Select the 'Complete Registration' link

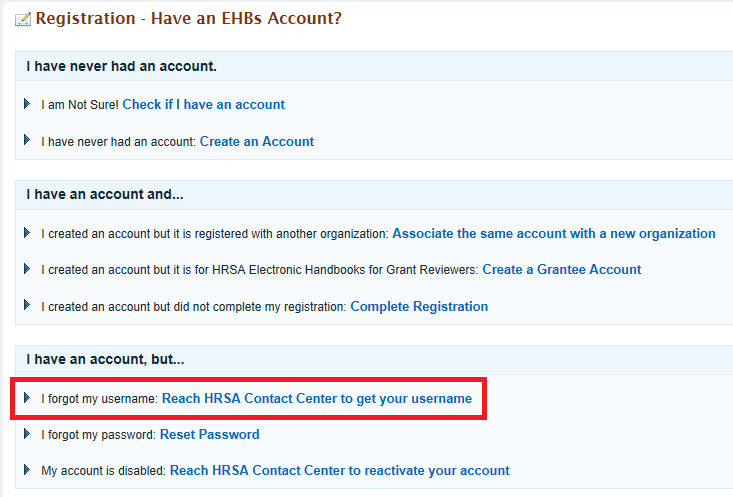[x=419, y=307]
